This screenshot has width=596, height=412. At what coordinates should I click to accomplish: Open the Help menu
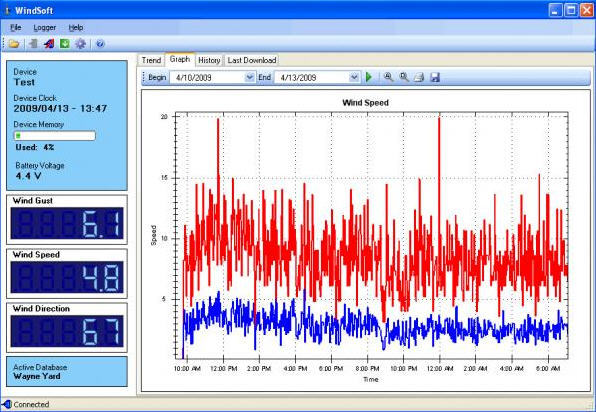[76, 27]
